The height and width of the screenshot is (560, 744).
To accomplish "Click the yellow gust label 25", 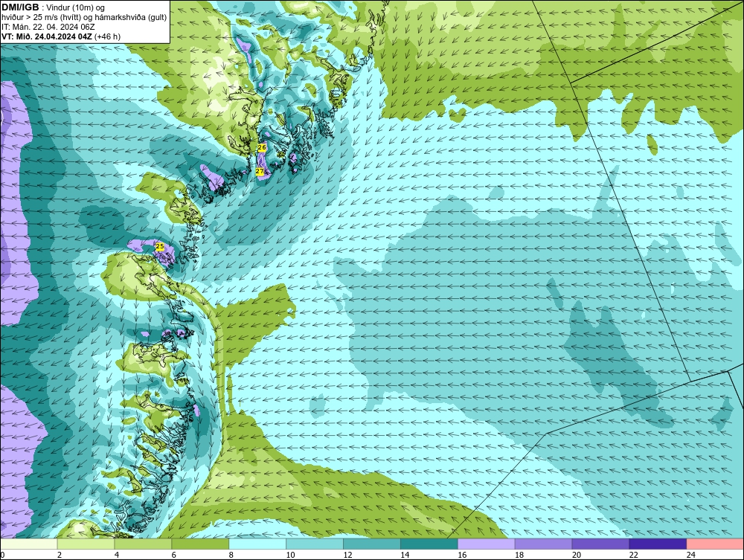I will (x=160, y=247).
